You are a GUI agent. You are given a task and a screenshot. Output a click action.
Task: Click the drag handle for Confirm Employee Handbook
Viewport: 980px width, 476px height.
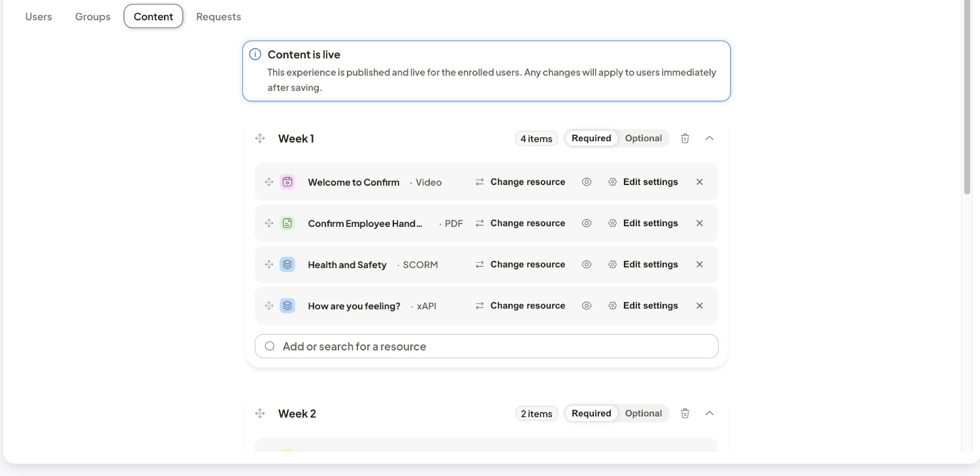[x=269, y=224]
